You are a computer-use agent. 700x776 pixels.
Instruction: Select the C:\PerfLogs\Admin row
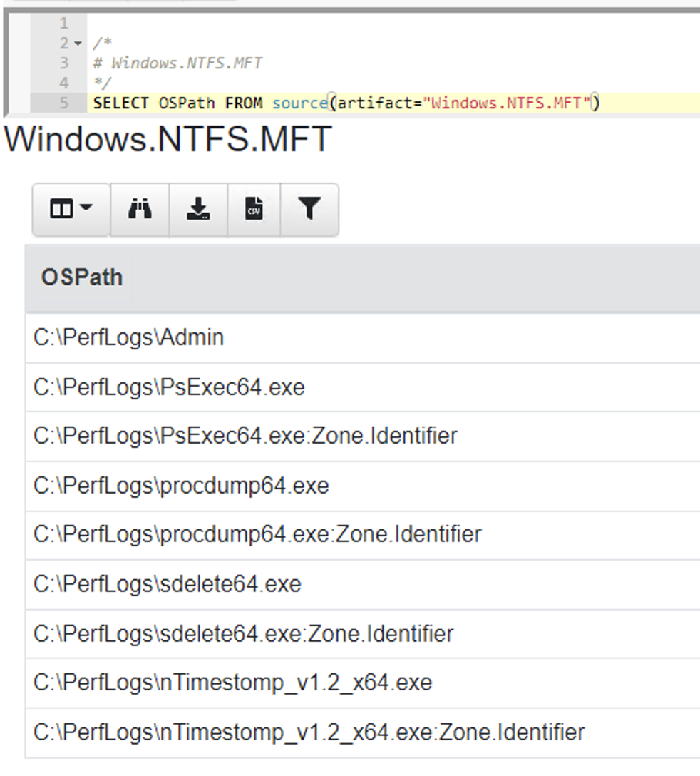[363, 337]
